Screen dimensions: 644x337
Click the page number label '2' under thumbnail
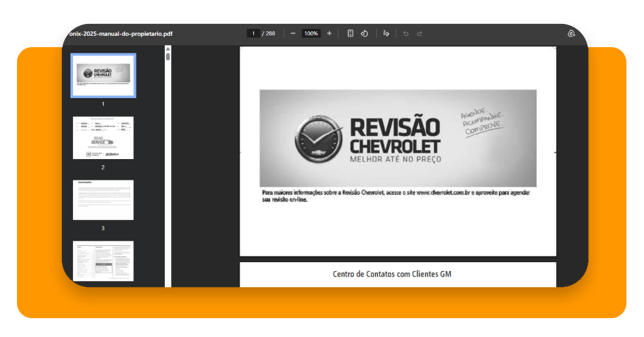tap(103, 167)
